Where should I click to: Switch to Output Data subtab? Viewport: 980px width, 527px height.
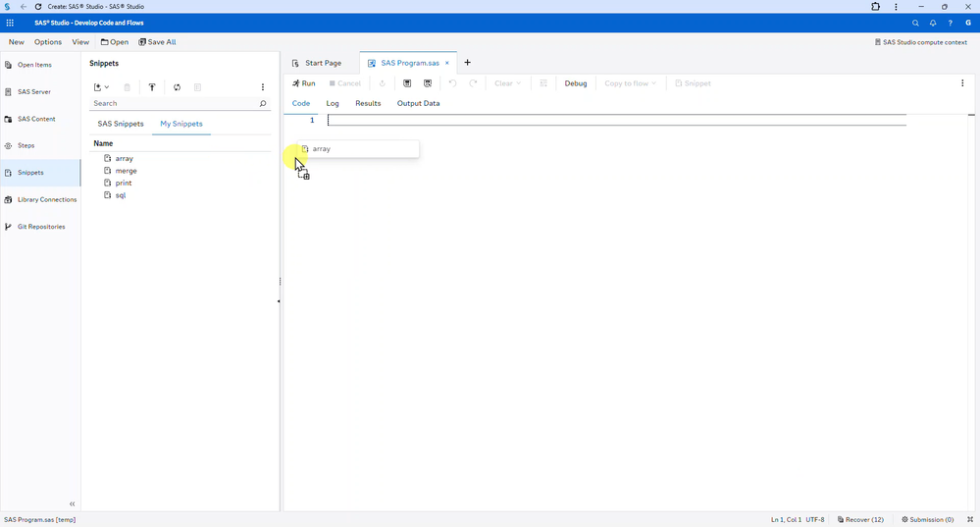[x=418, y=103]
